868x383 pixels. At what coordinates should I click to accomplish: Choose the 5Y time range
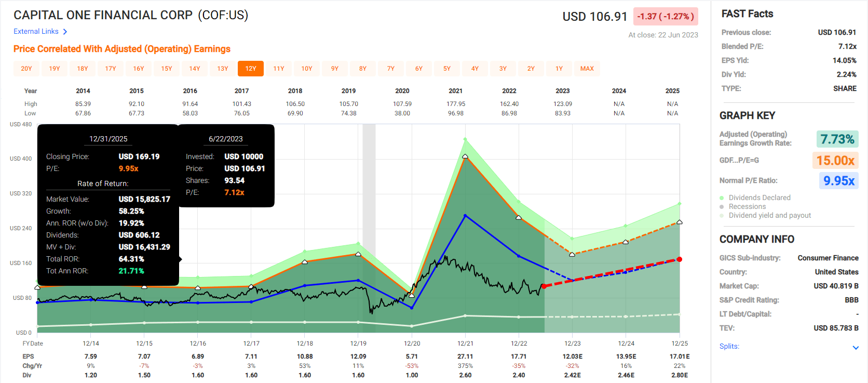click(447, 69)
